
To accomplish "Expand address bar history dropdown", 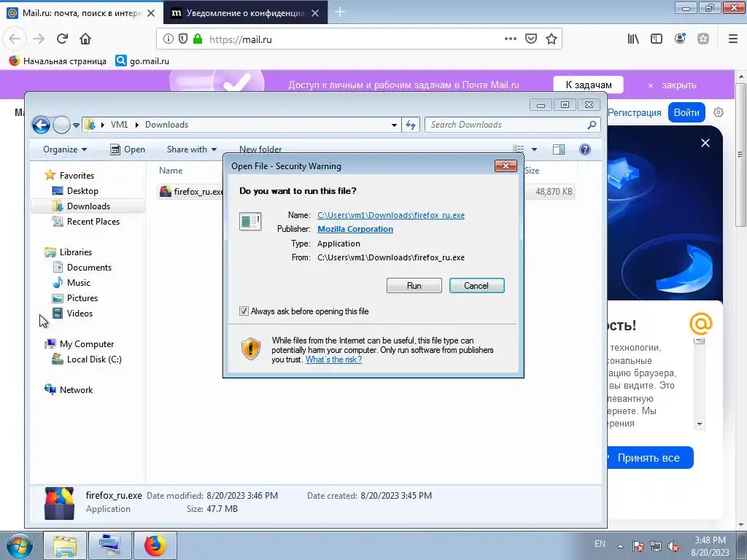I will tap(394, 125).
